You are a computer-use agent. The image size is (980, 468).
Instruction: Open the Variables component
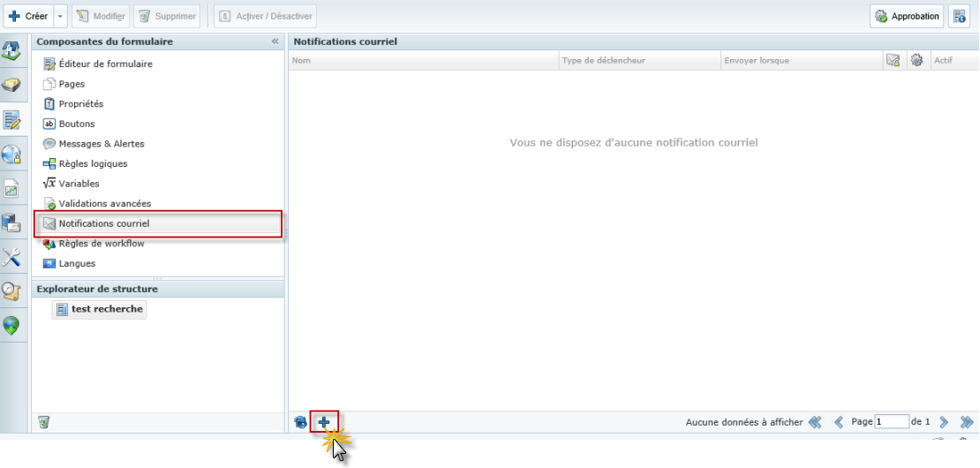pyautogui.click(x=72, y=184)
